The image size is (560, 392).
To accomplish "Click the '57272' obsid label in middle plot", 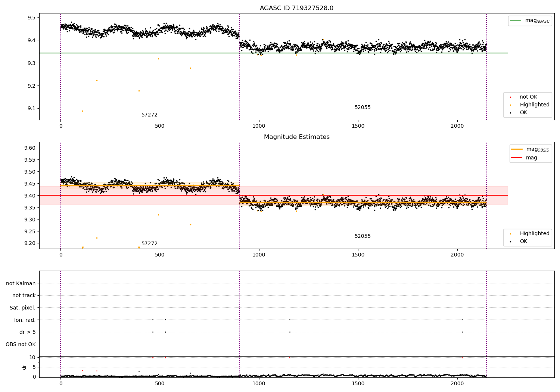I will (149, 244).
